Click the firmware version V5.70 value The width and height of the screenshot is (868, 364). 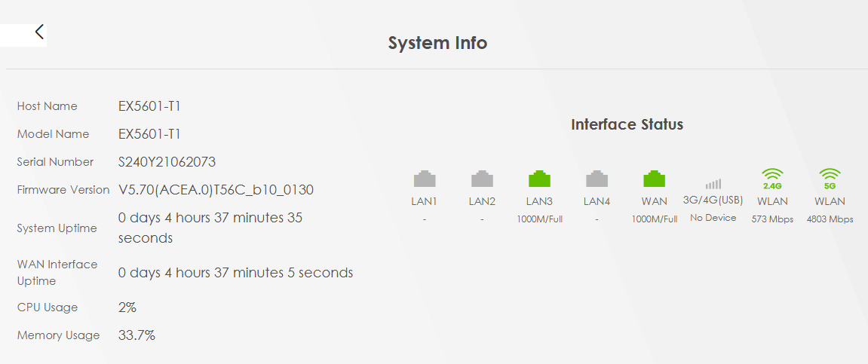[x=216, y=190]
